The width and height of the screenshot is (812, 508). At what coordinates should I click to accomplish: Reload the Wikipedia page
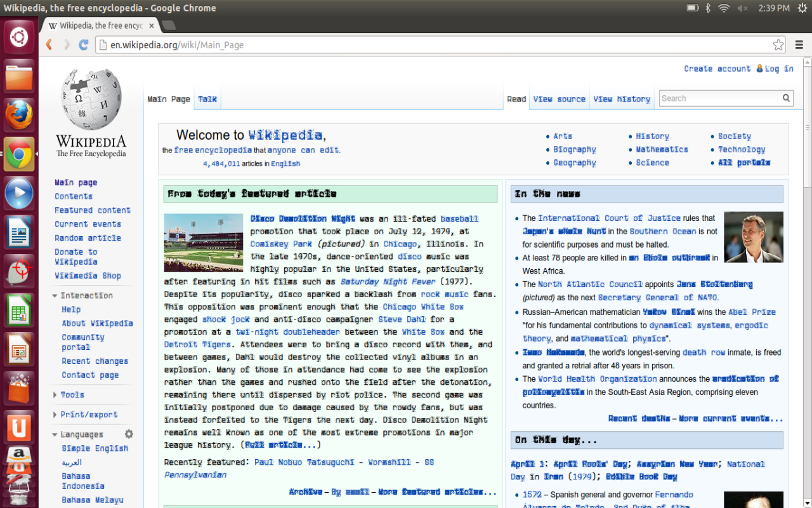click(84, 44)
